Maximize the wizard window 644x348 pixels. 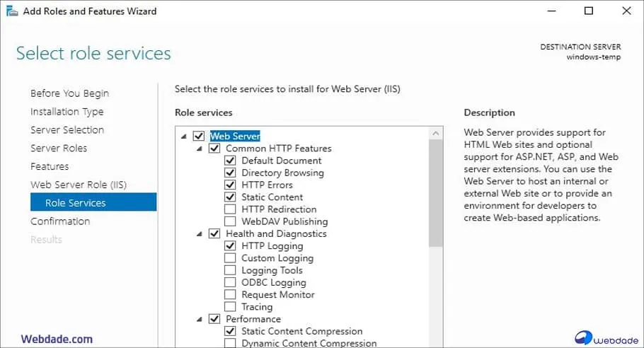coord(589,11)
